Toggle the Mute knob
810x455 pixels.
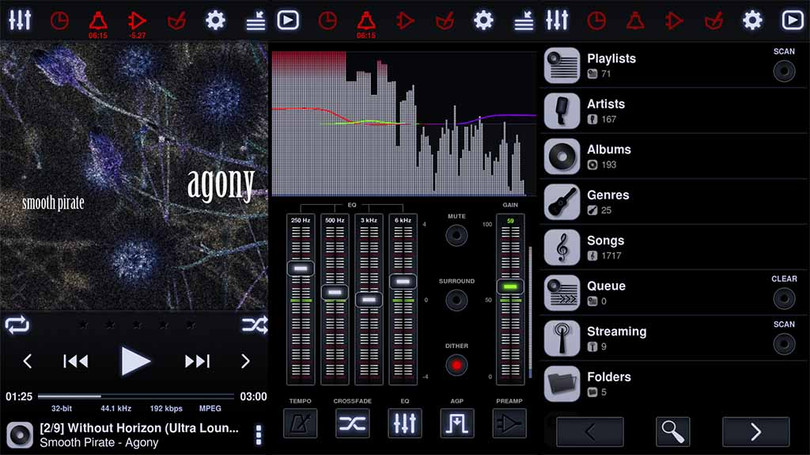456,235
